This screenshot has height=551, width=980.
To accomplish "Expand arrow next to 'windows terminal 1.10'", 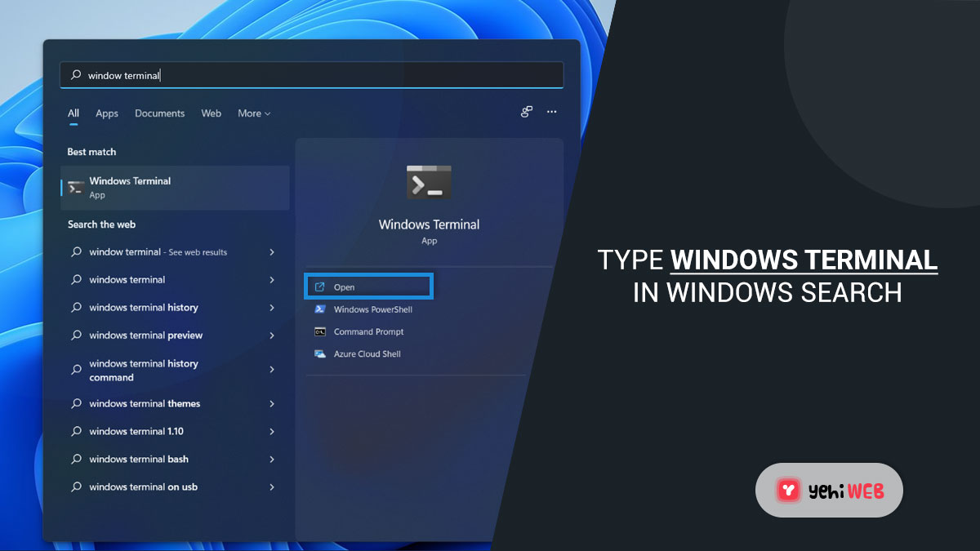I will (272, 432).
